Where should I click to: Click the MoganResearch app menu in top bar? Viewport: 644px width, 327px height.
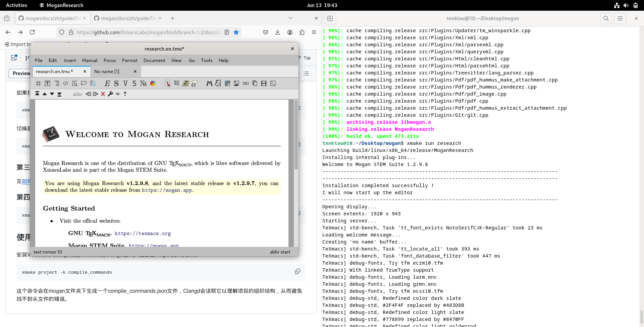tap(61, 5)
